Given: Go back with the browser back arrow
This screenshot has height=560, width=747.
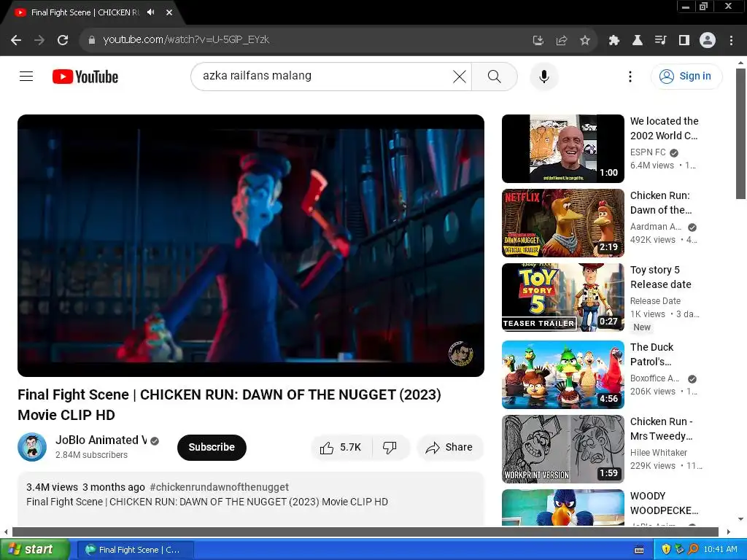Looking at the screenshot, I should point(16,40).
